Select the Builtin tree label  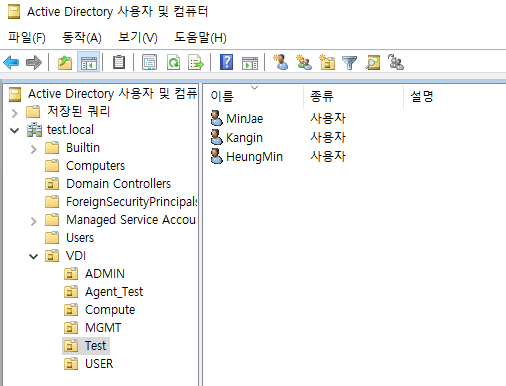[83, 148]
